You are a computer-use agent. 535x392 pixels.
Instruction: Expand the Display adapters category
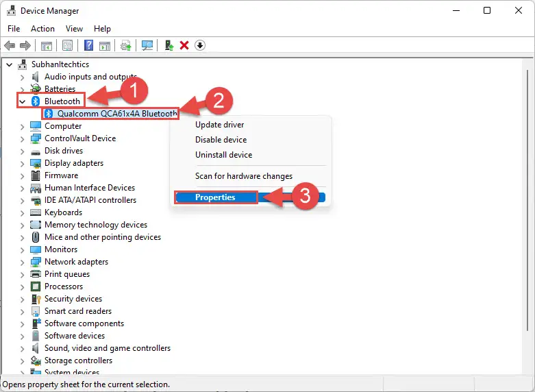tap(23, 164)
